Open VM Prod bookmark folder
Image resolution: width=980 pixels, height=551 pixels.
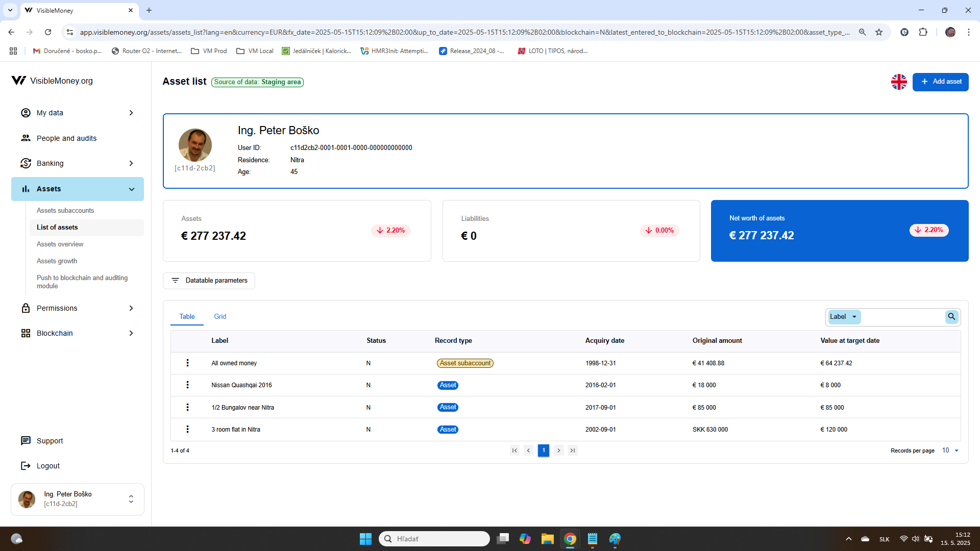point(209,51)
